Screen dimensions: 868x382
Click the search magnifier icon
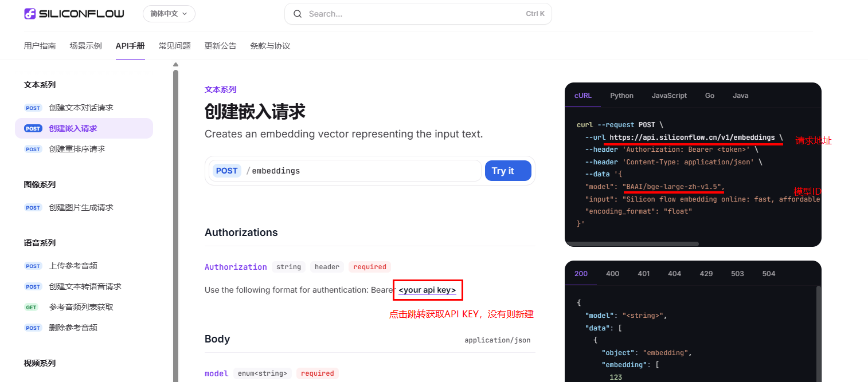pyautogui.click(x=298, y=14)
